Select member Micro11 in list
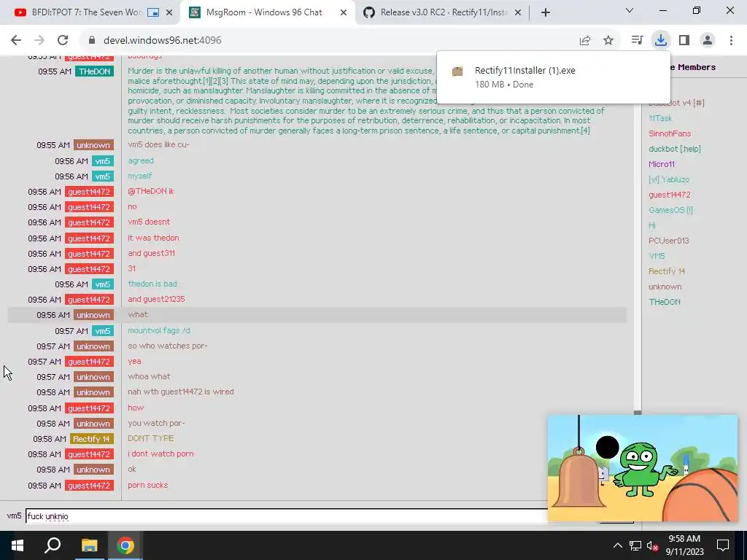 pos(661,164)
